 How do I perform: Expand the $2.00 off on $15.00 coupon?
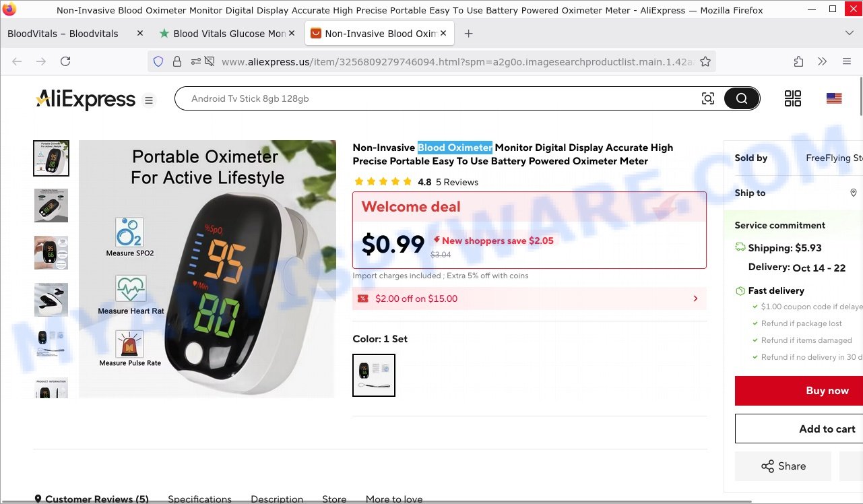[x=530, y=298]
